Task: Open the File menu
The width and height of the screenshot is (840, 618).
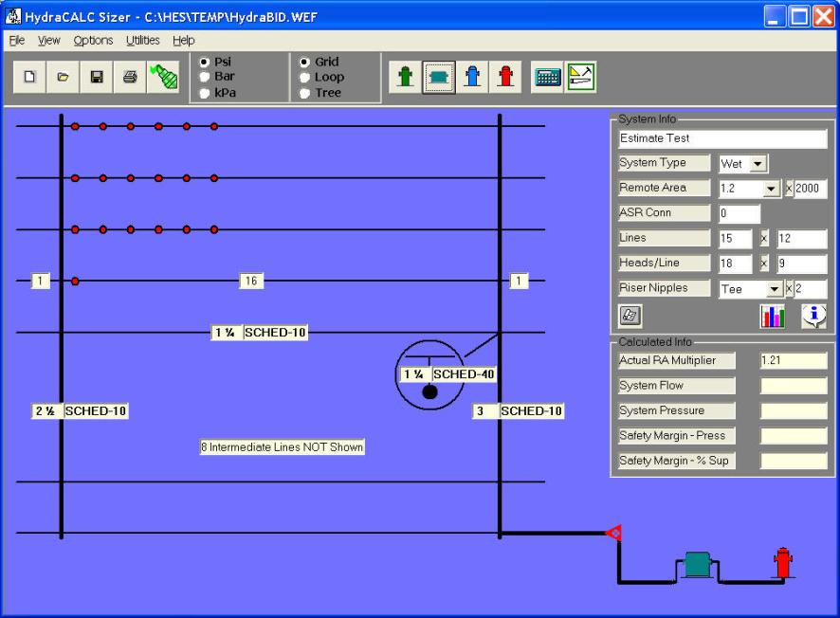Action: click(17, 40)
